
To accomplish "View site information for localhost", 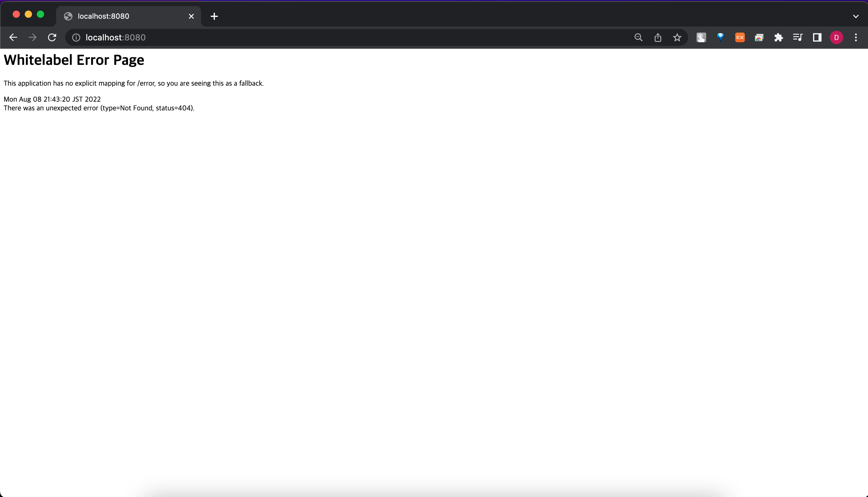I will (x=76, y=38).
